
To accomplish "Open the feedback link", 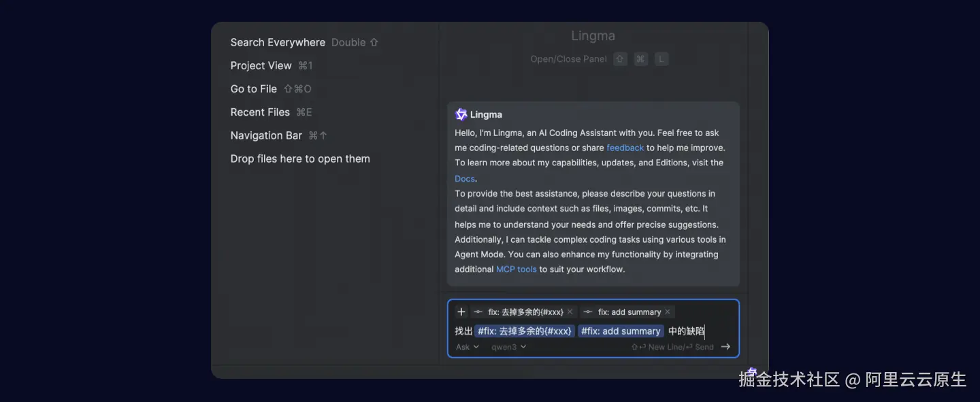I will coord(625,148).
